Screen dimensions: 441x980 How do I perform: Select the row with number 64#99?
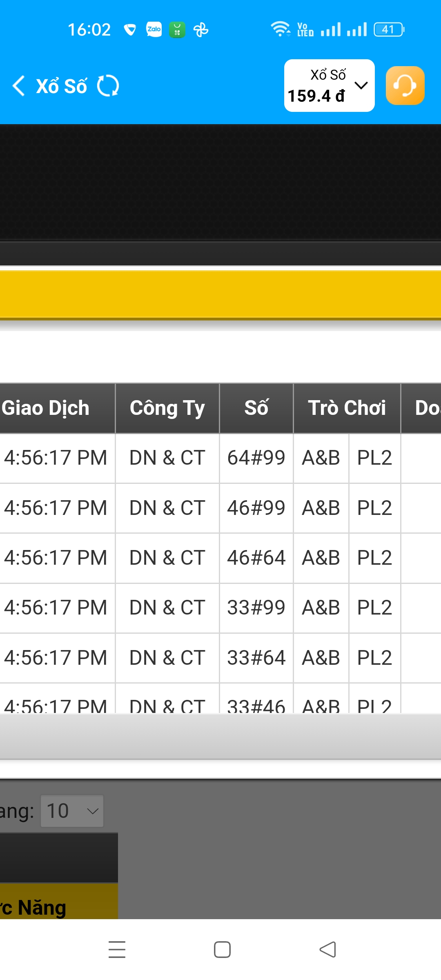click(x=220, y=458)
